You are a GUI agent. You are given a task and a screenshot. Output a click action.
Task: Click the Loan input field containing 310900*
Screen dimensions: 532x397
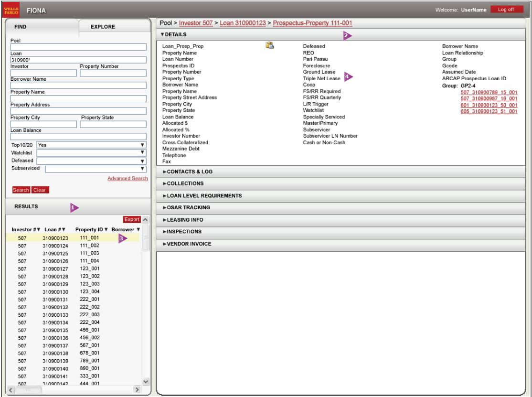pos(78,60)
